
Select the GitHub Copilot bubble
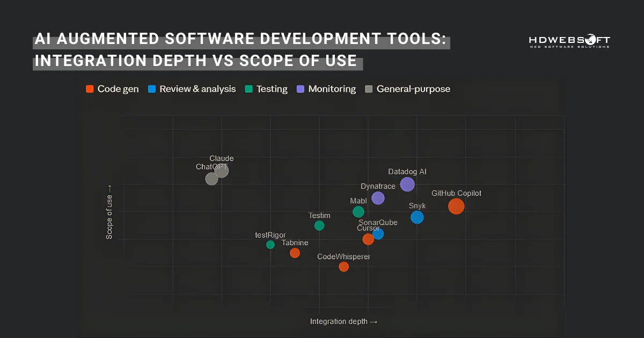[456, 207]
